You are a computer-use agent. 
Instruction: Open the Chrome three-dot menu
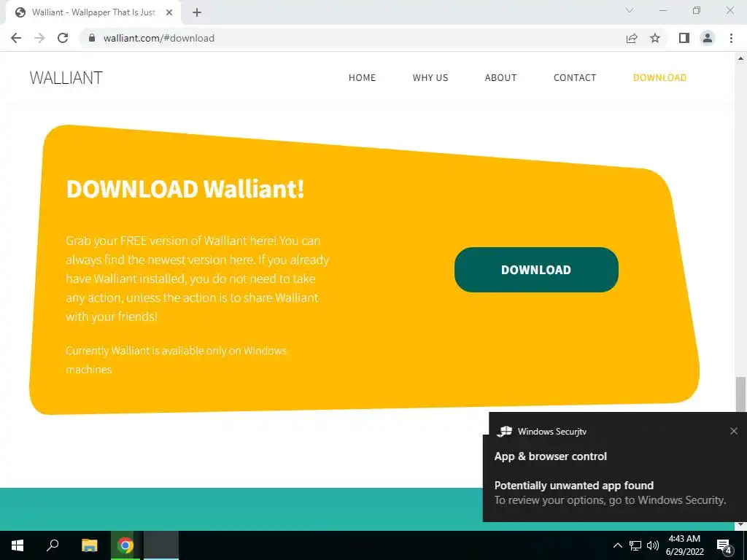(731, 38)
